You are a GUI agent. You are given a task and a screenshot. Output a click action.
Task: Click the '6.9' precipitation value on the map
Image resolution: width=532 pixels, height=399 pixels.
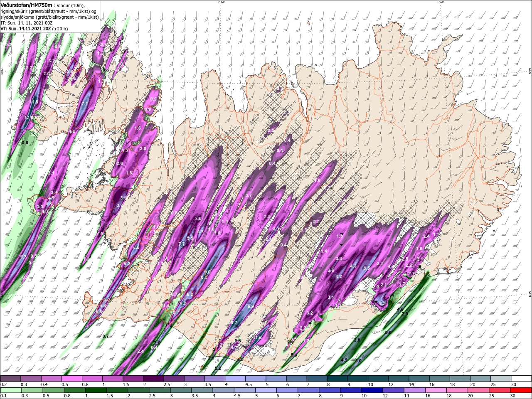(250, 306)
